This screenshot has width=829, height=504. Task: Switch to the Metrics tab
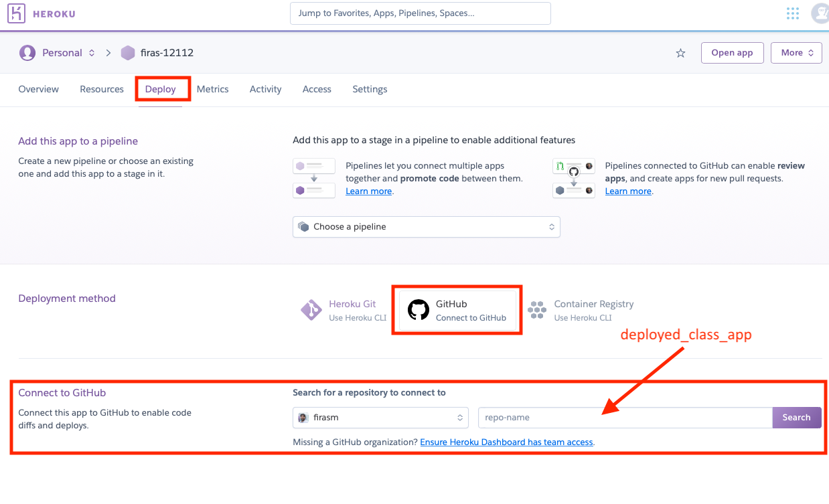213,89
